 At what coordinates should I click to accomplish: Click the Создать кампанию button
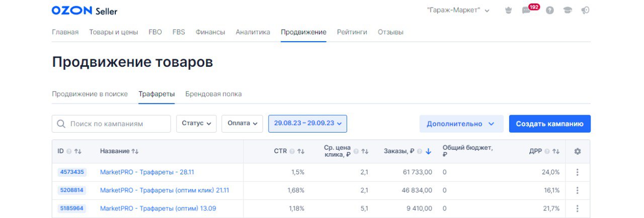549,124
